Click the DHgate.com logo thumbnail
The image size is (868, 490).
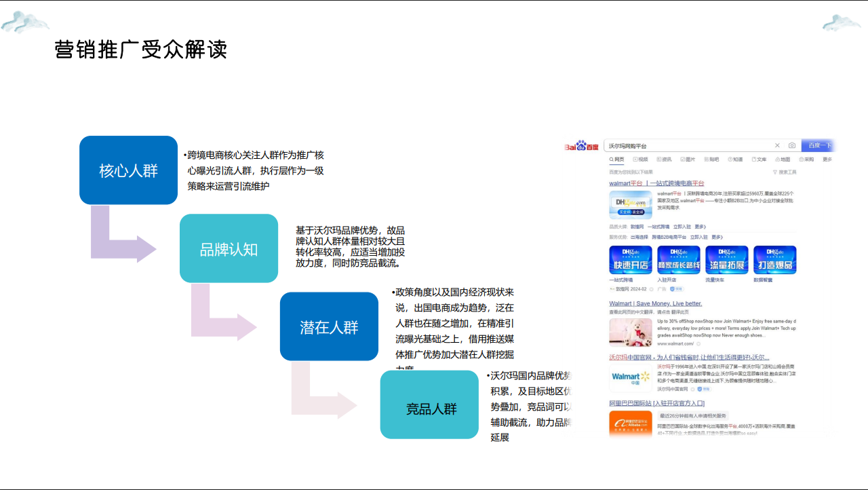click(630, 204)
